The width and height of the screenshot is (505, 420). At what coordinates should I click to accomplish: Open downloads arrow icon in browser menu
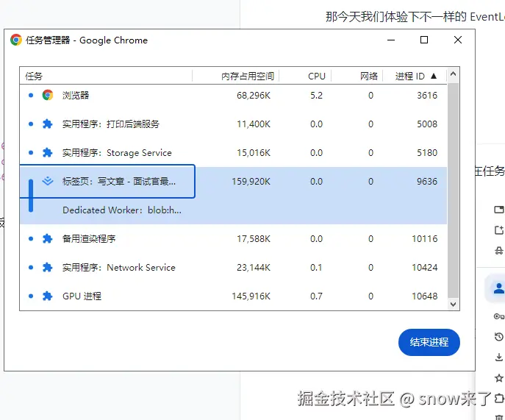tap(499, 357)
